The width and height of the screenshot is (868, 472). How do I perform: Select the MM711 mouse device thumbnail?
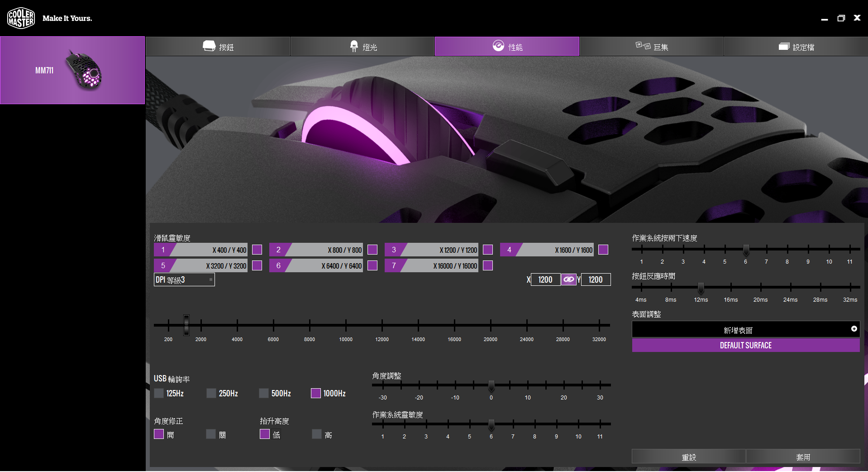click(72, 70)
